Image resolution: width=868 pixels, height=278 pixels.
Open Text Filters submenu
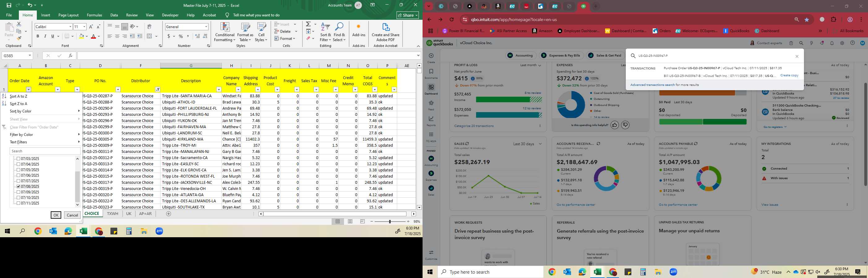pos(19,142)
